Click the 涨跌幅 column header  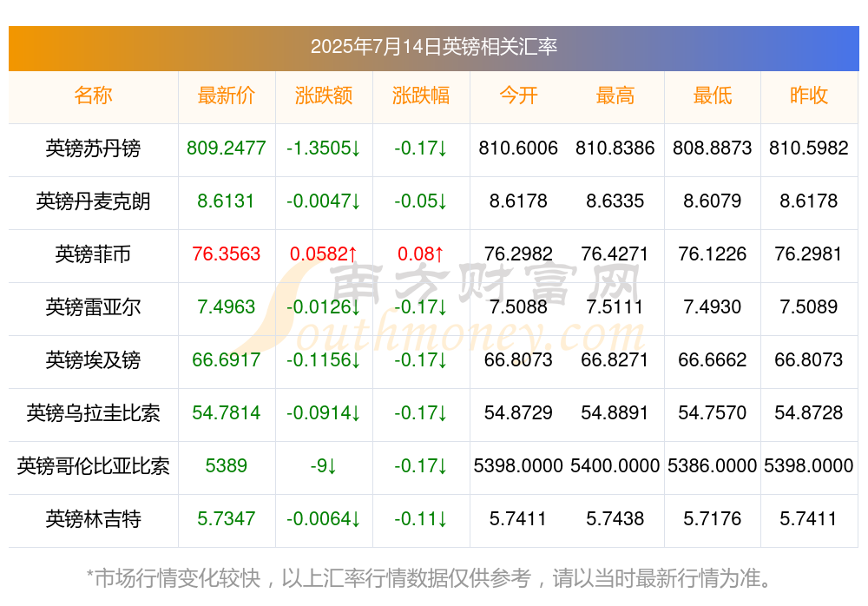tap(421, 96)
